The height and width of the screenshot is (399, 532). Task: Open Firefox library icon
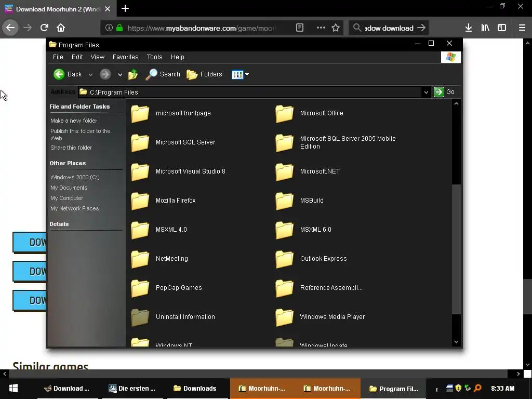[x=485, y=28]
